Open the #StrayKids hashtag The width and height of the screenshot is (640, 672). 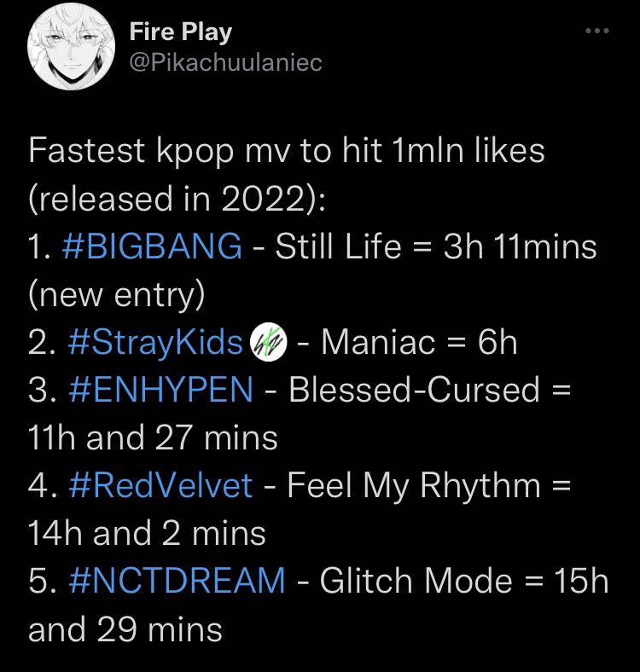(155, 343)
